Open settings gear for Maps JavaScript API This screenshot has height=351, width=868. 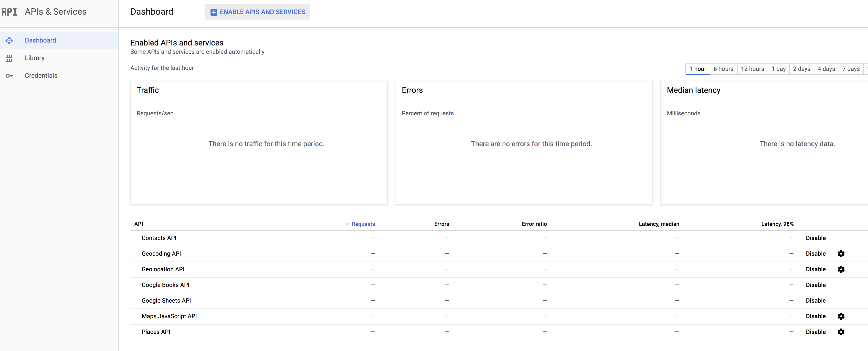point(841,316)
